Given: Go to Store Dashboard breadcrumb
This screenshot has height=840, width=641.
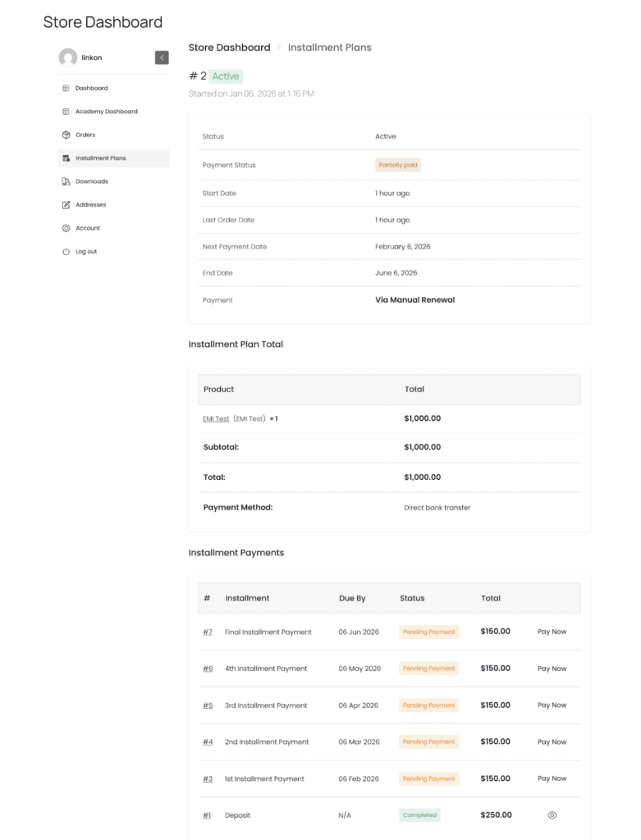Looking at the screenshot, I should point(229,48).
